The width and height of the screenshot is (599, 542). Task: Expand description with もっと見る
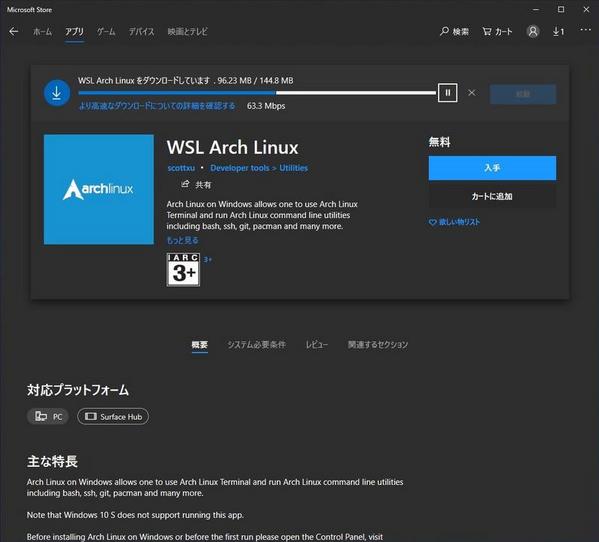[x=182, y=240]
